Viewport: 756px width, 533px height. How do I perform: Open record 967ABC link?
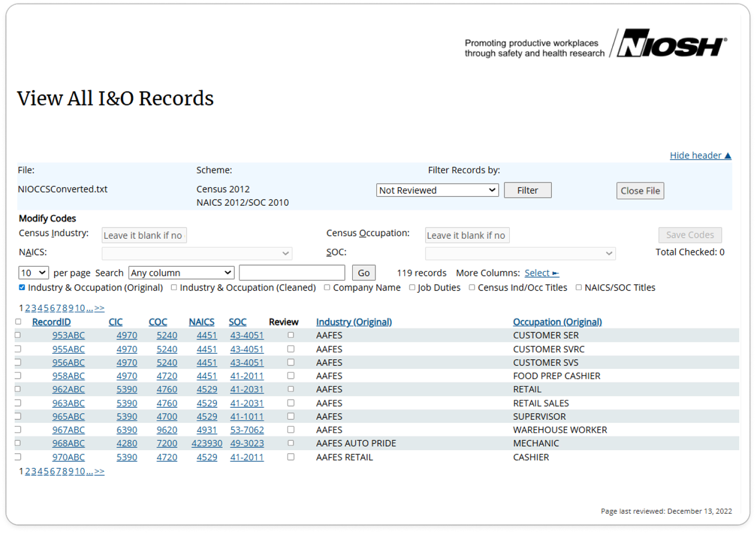pyautogui.click(x=69, y=430)
